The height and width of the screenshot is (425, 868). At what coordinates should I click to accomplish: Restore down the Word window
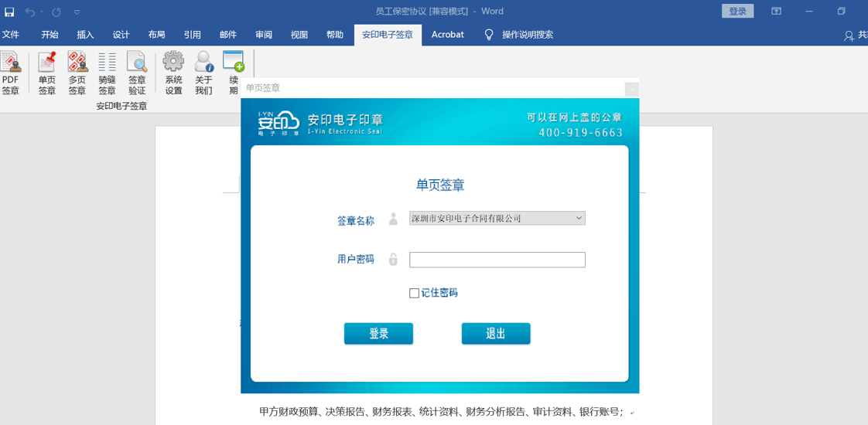coord(842,11)
